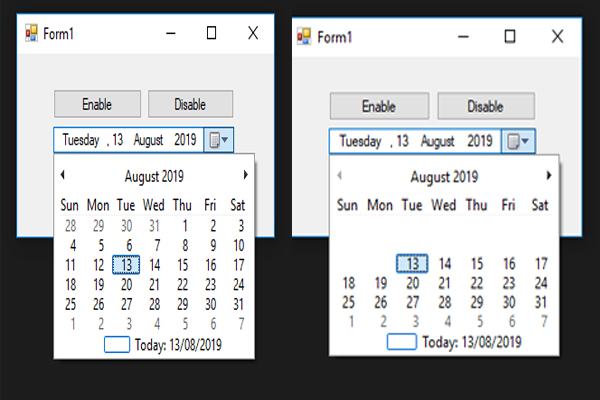This screenshot has height=400, width=600.
Task: Select Today box in left calendar footer
Action: pos(117,344)
